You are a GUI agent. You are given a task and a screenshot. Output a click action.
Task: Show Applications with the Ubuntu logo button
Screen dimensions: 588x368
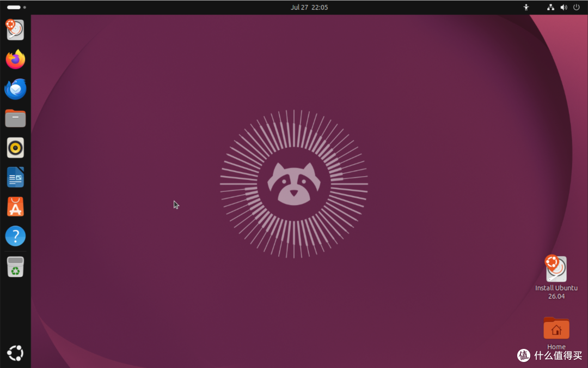coord(15,353)
